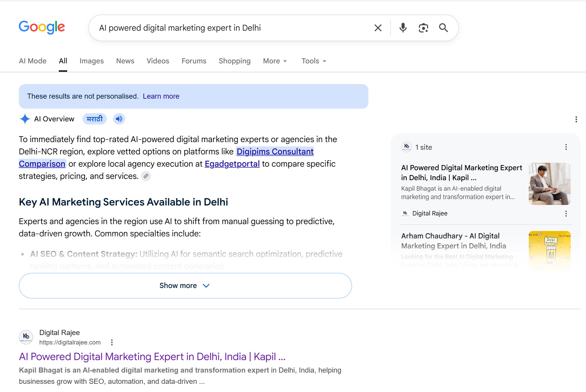
Task: Open Kapil source card title
Action: (x=461, y=172)
